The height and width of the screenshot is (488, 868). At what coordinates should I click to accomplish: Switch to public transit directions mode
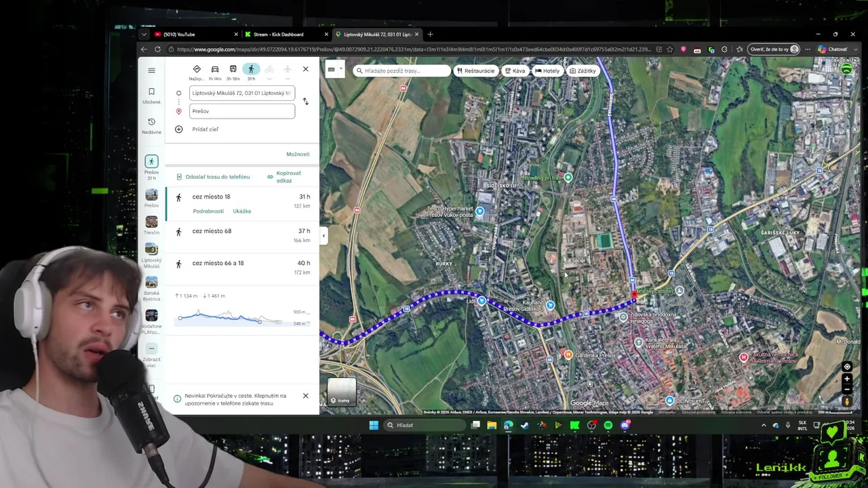[233, 69]
